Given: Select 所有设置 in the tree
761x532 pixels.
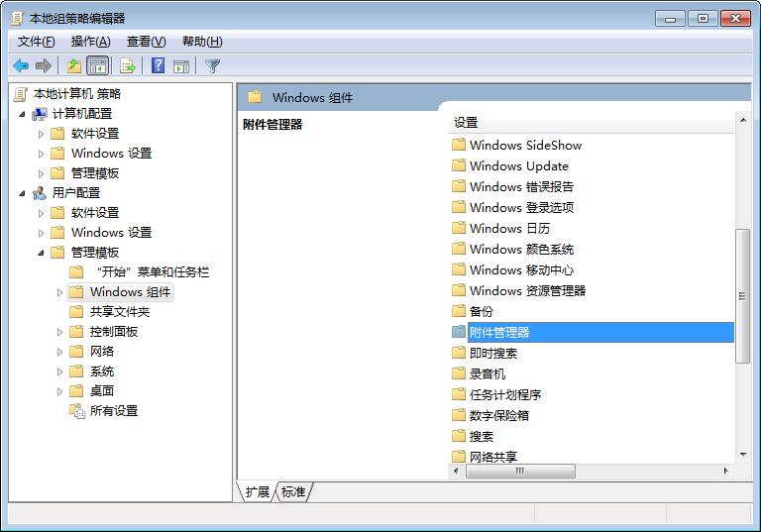Looking at the screenshot, I should coord(113,411).
